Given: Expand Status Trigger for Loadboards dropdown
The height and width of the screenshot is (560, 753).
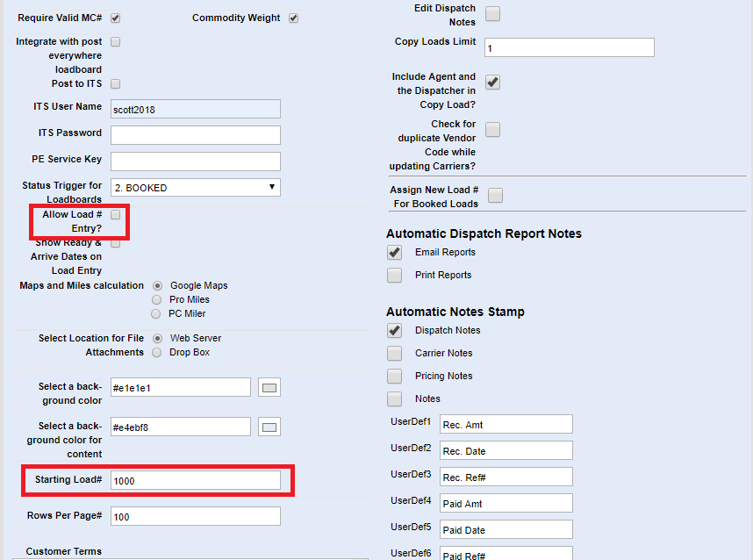Looking at the screenshot, I should [195, 188].
